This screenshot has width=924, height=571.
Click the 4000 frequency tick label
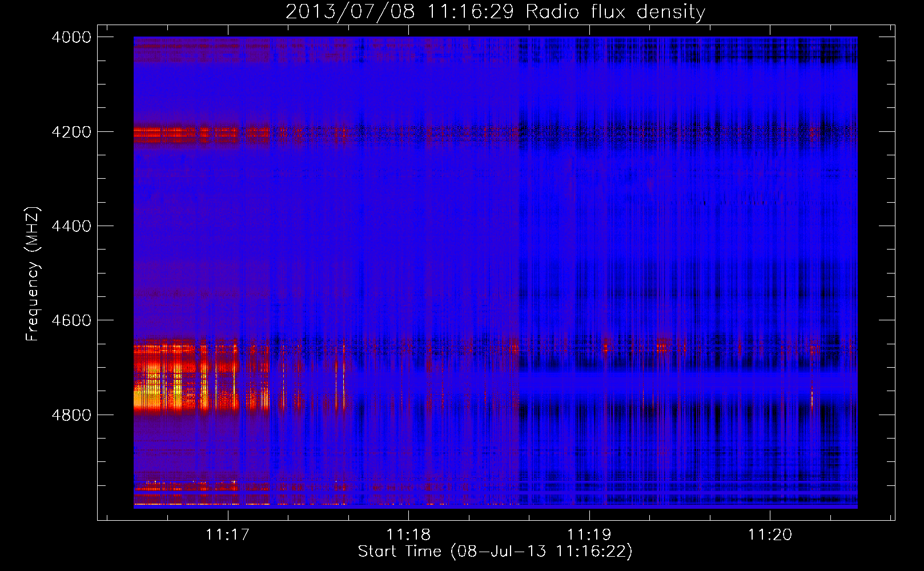click(x=71, y=37)
